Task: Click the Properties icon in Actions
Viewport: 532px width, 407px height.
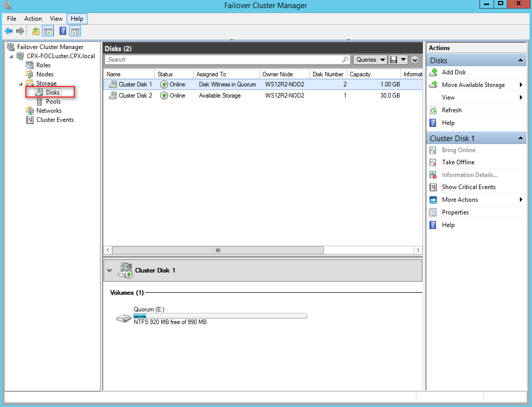Action: [x=433, y=212]
